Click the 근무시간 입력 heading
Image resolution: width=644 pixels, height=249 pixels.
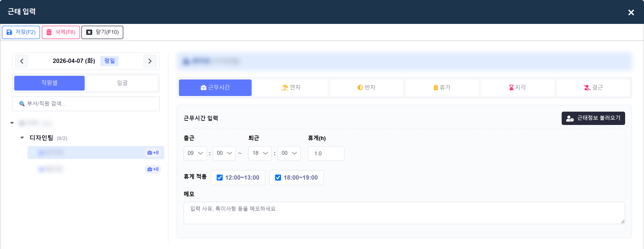(201, 118)
